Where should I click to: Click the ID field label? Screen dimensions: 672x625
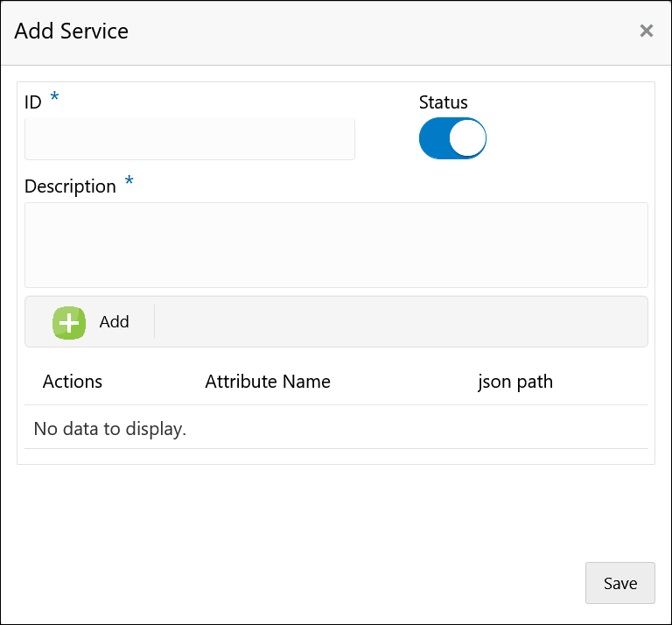(x=33, y=102)
